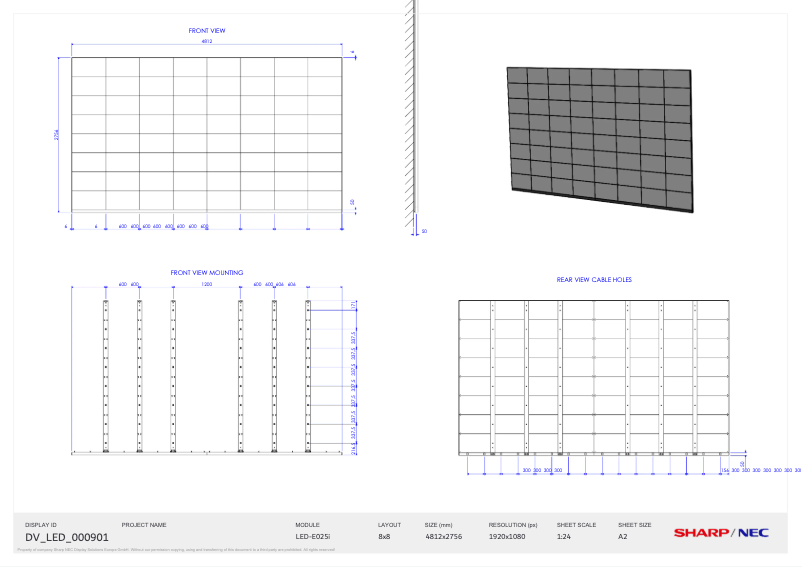This screenshot has width=802, height=567.
Task: Select the front view panel grid drawing
Action: [x=207, y=134]
